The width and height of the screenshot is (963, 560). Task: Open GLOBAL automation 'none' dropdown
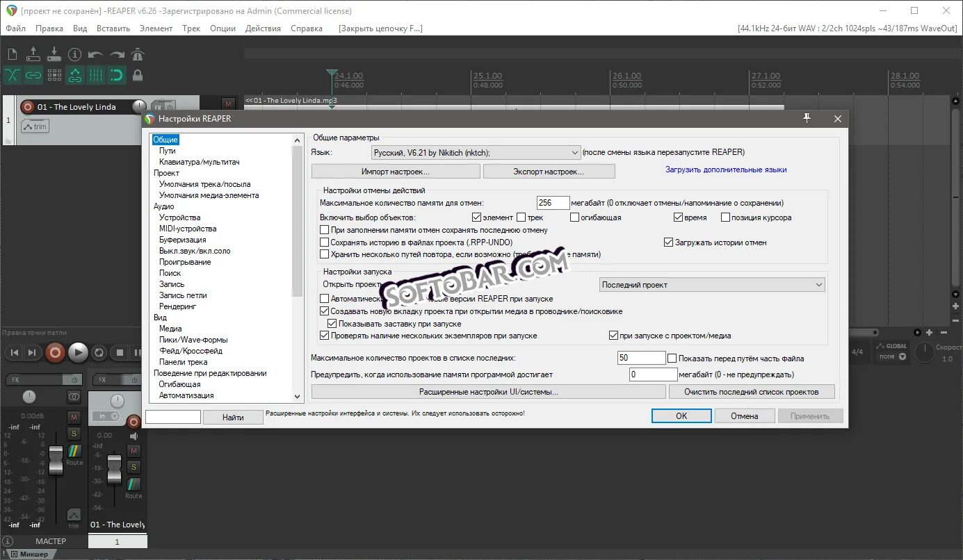[x=893, y=356]
